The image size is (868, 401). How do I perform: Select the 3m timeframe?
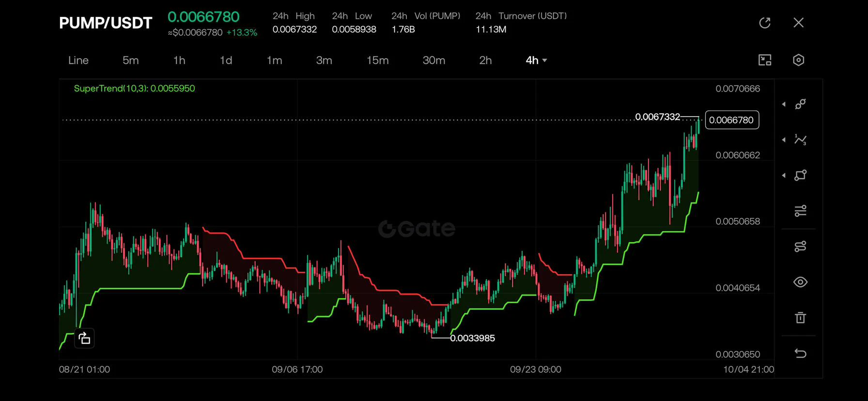point(324,60)
